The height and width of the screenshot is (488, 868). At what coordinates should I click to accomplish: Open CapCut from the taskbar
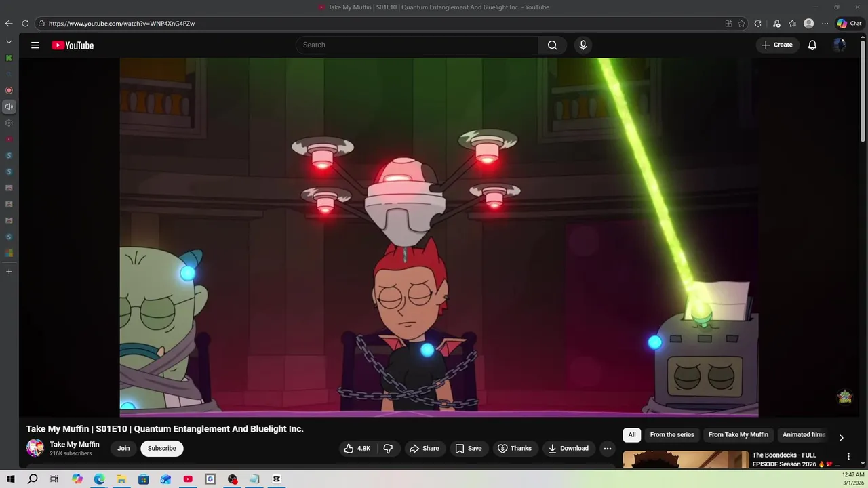277,479
